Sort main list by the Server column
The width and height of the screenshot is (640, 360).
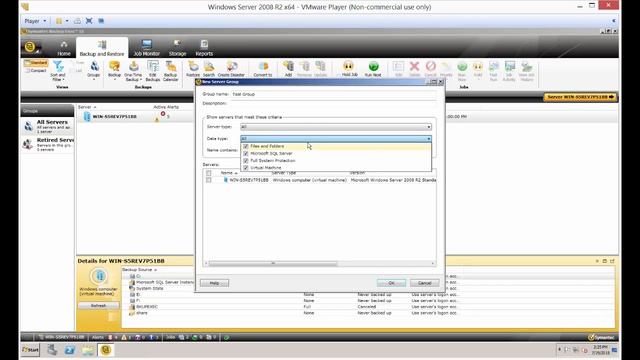point(87,107)
